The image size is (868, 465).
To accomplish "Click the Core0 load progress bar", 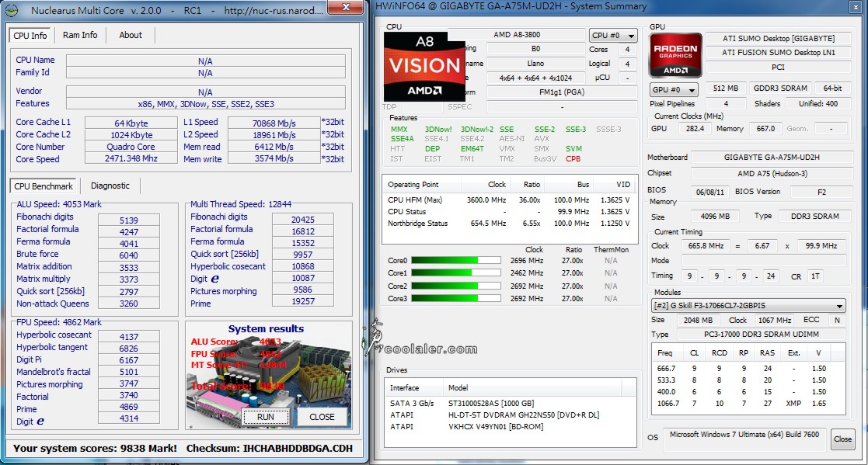I will click(x=456, y=260).
